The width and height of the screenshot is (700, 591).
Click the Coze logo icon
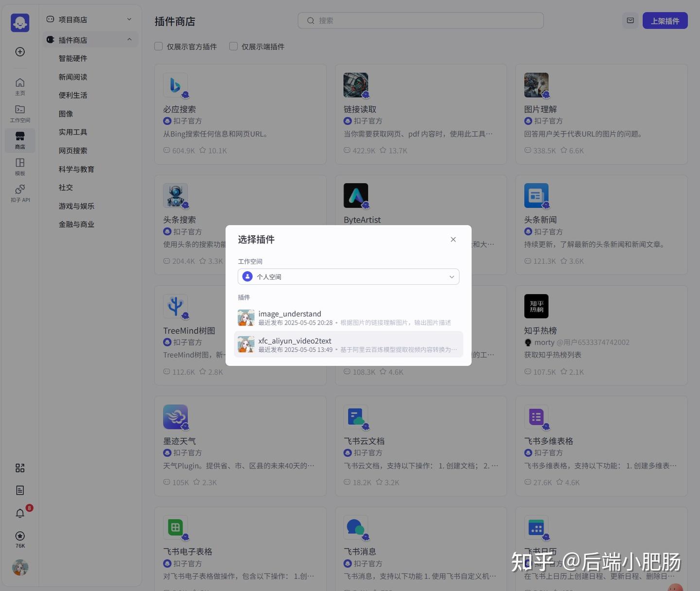click(20, 23)
